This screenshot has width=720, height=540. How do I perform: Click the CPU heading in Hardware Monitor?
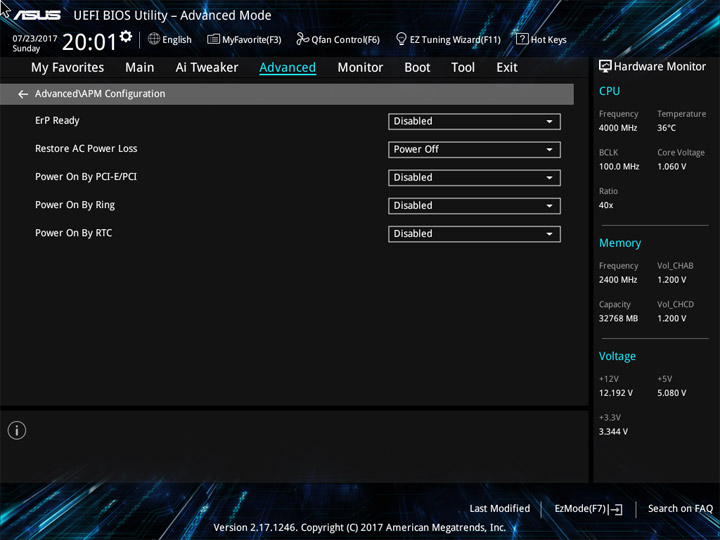point(609,91)
